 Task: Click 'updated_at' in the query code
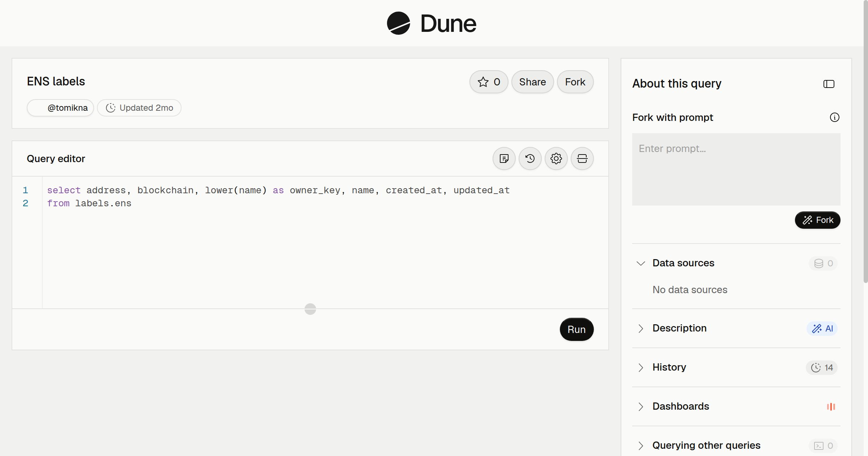click(481, 190)
